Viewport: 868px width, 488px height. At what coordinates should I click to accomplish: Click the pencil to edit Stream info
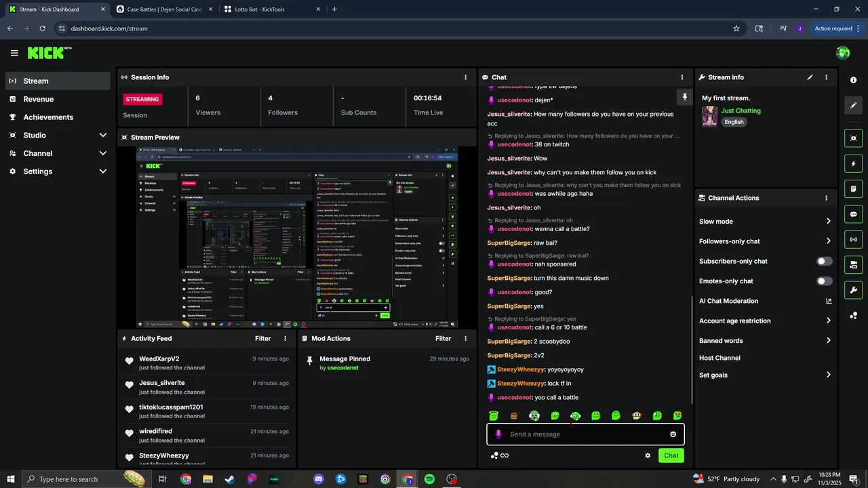[x=810, y=77]
